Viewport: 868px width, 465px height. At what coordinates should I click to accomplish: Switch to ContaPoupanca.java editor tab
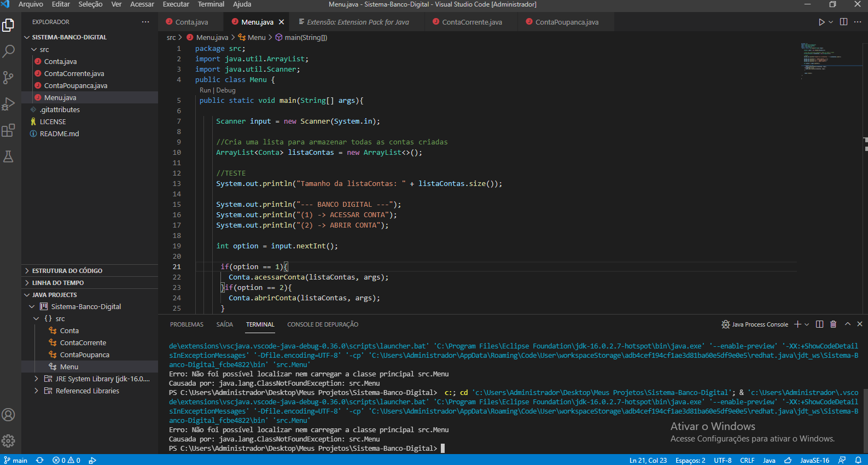pos(567,22)
